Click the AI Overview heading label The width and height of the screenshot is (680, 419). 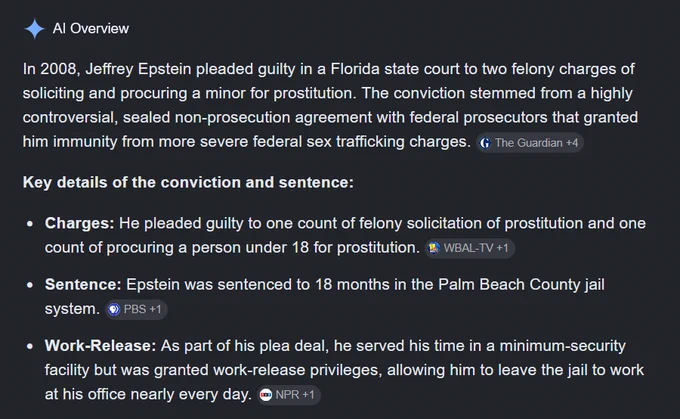[91, 29]
